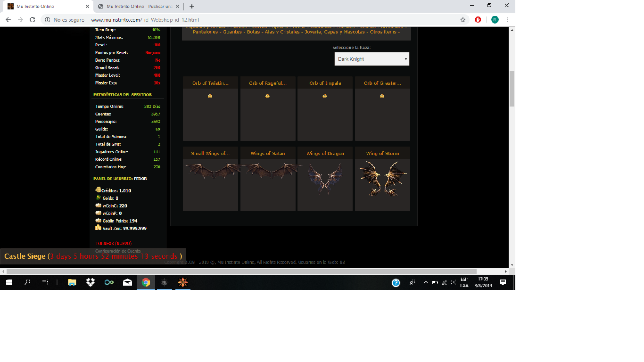Open the Orb of Greater item card
This screenshot has height=362, width=644.
pos(382,109)
